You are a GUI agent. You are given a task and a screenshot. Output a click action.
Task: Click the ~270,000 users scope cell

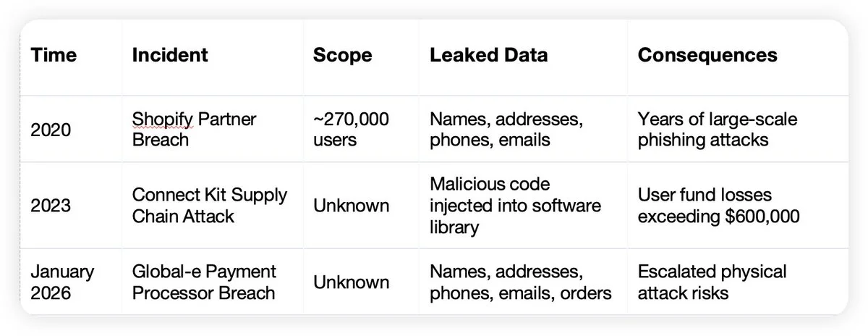click(351, 129)
